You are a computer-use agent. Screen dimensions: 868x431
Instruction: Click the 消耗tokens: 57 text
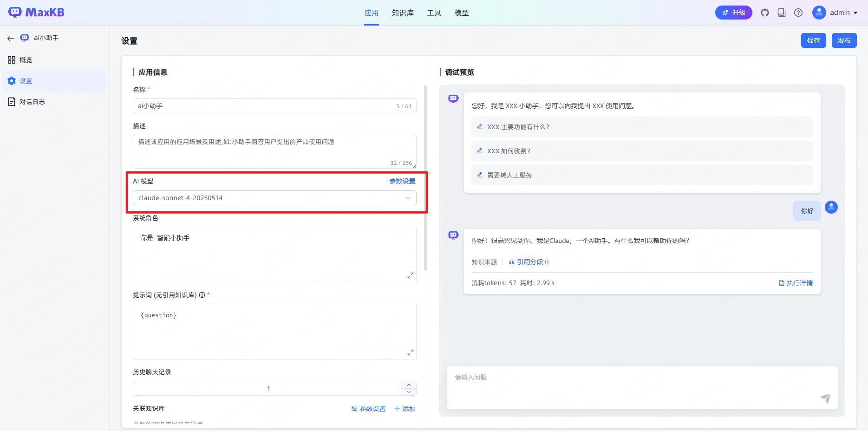pyautogui.click(x=494, y=283)
